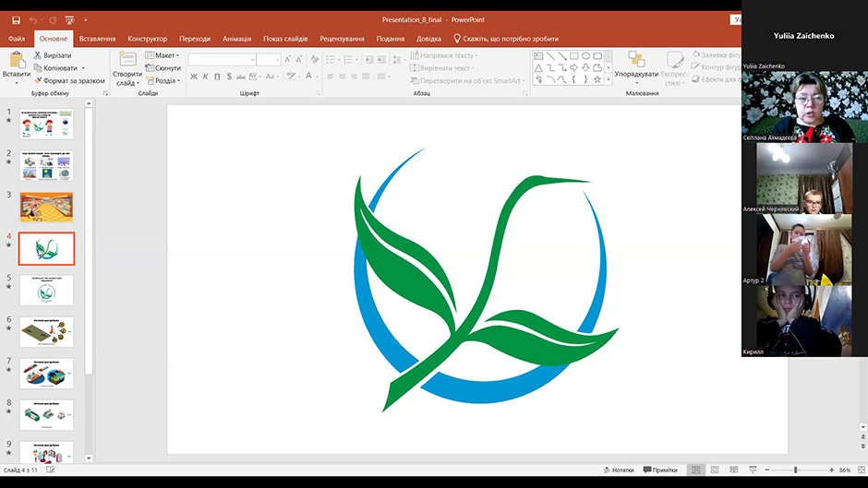The width and height of the screenshot is (868, 488).
Task: Align text left in paragraph group
Action: point(331,77)
